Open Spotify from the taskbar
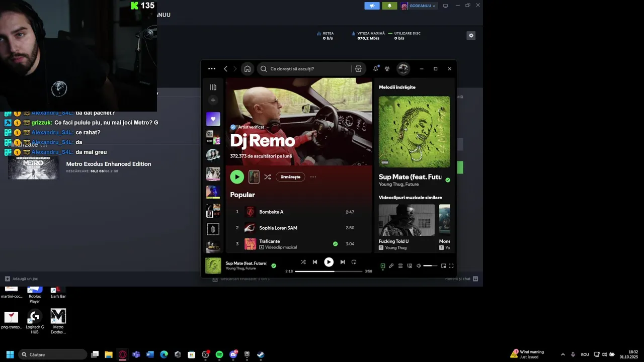 coord(219,354)
